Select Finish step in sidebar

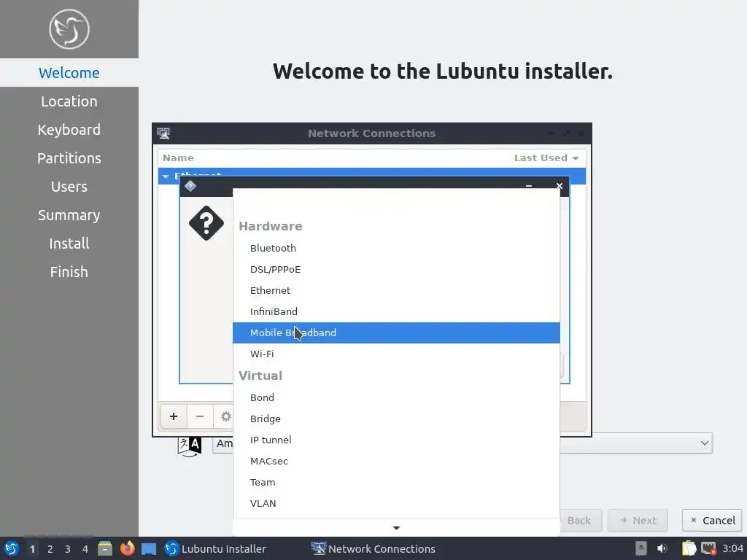[69, 272]
